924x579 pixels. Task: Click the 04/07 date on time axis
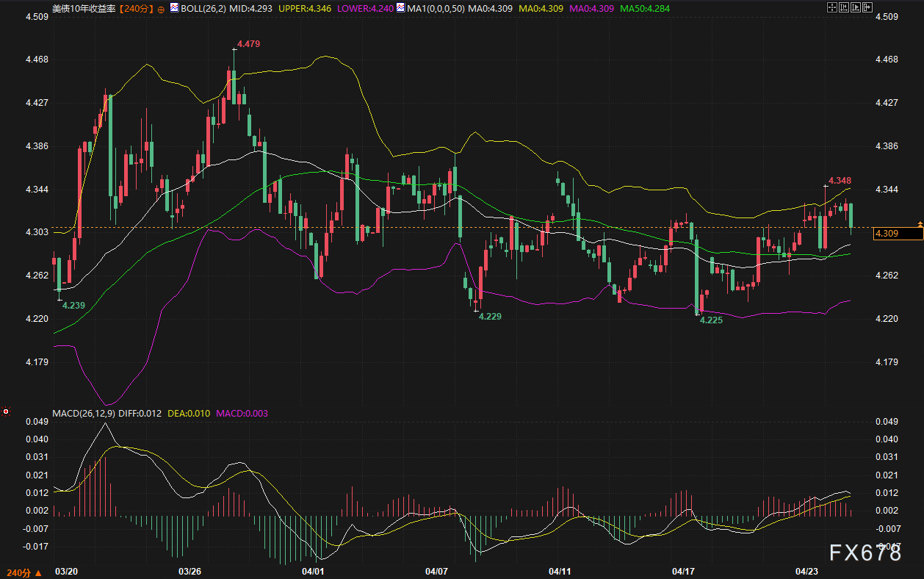point(436,571)
